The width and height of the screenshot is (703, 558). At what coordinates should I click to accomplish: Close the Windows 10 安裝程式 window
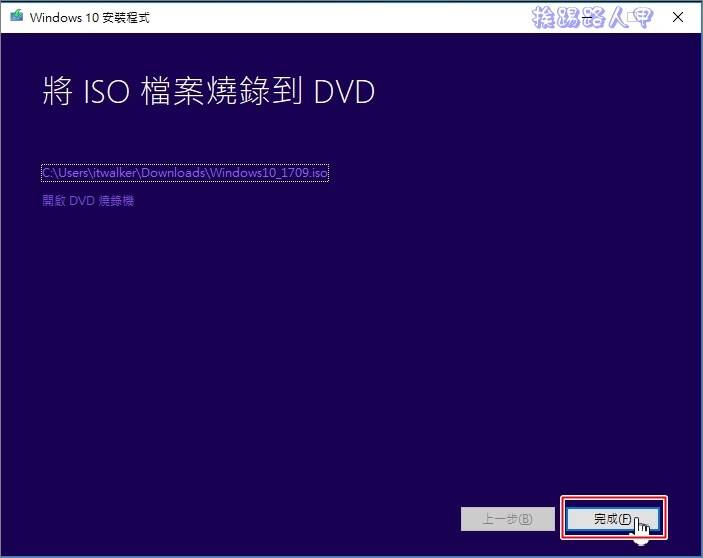[678, 17]
